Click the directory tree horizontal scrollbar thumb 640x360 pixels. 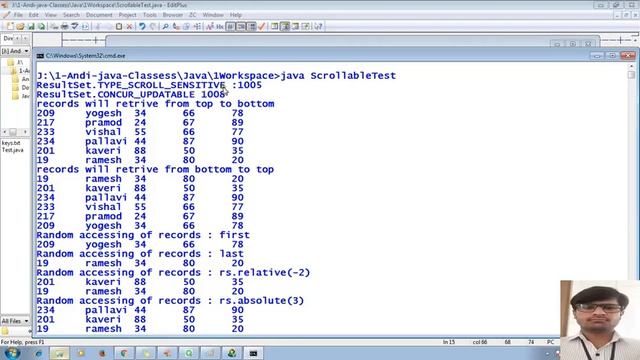pyautogui.click(x=13, y=132)
